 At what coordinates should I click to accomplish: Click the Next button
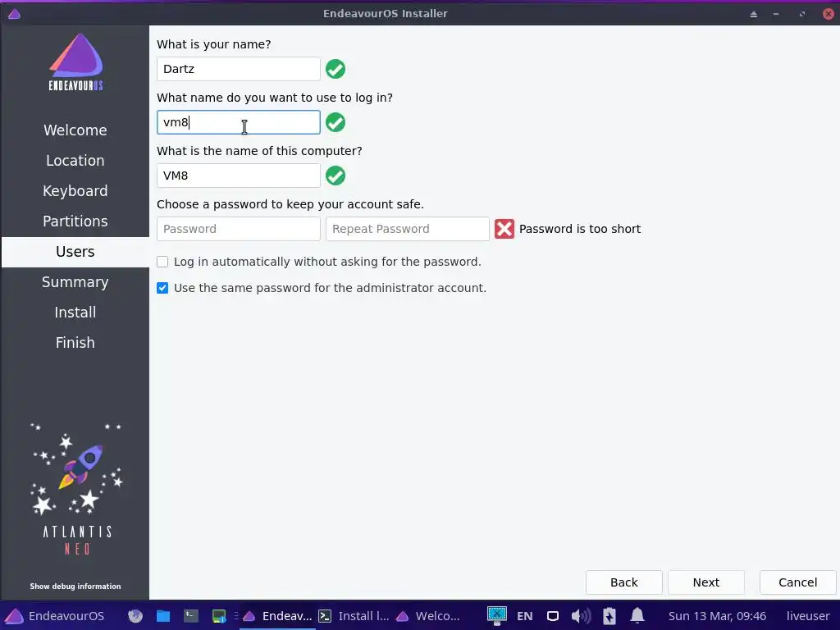(706, 582)
